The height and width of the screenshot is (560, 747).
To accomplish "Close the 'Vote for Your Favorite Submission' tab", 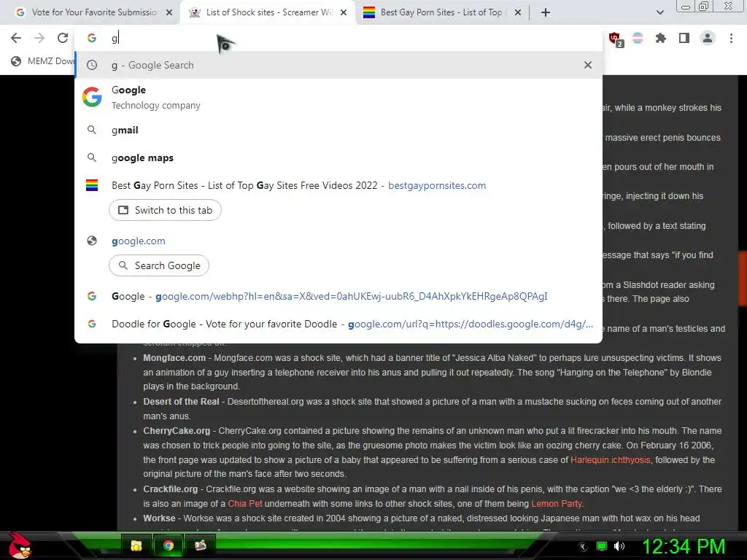I will (169, 12).
